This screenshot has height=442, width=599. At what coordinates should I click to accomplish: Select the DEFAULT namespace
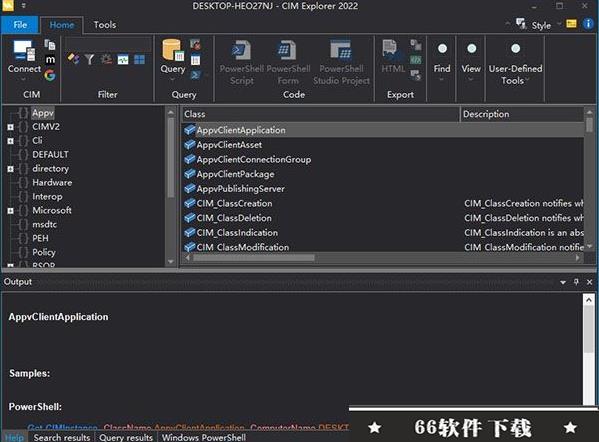click(x=50, y=155)
